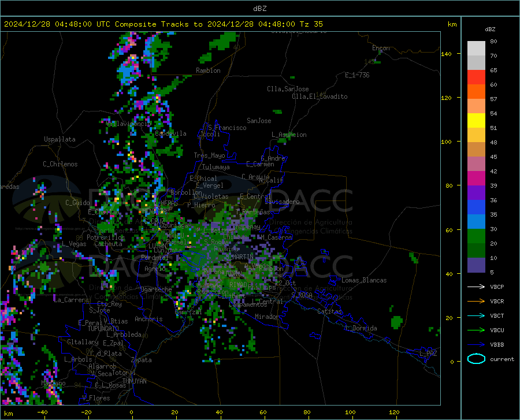Click the cyan VBCT arrow legend icon

pos(476,315)
